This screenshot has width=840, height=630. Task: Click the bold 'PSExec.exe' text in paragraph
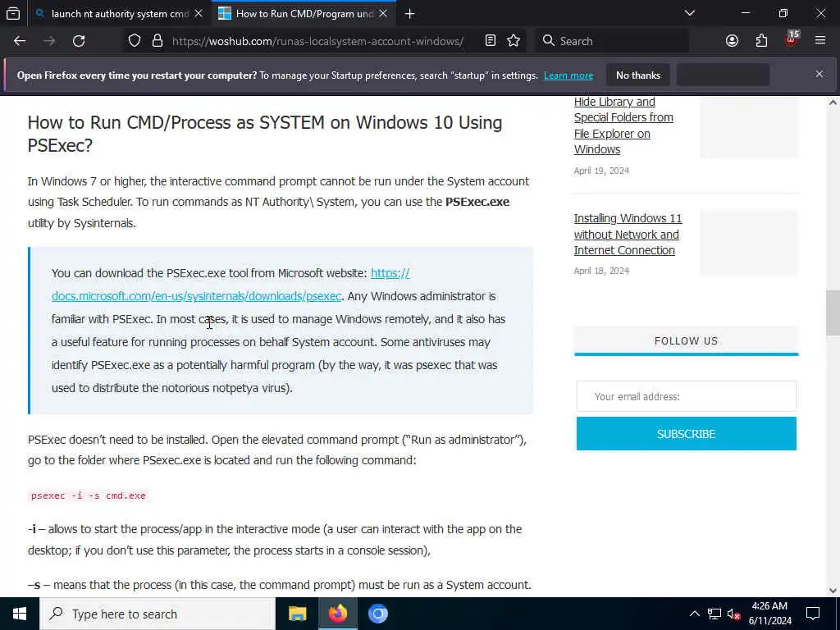pyautogui.click(x=477, y=202)
